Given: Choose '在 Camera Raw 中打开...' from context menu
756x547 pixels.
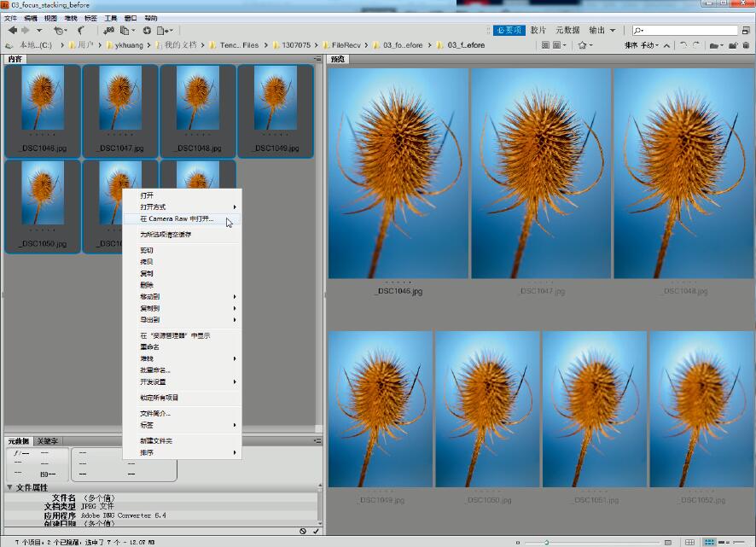Looking at the screenshot, I should pyautogui.click(x=177, y=218).
